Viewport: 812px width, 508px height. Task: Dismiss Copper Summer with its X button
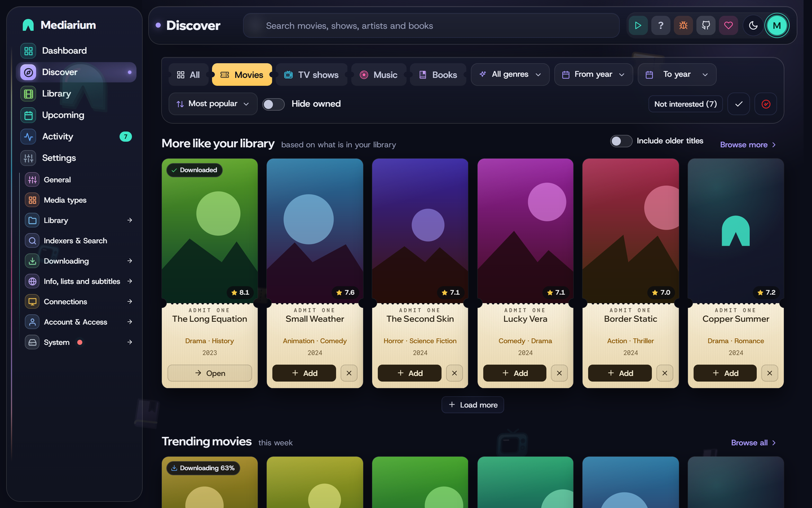[x=770, y=373]
